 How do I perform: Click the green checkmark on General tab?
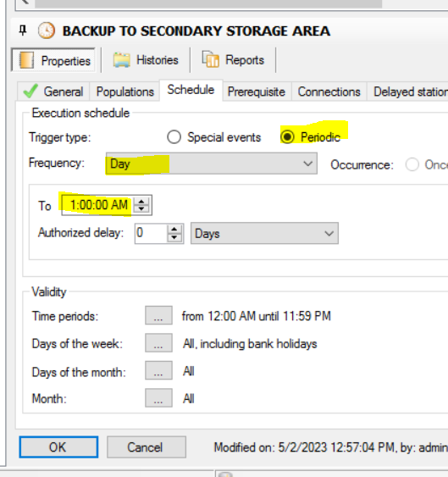[x=30, y=91]
